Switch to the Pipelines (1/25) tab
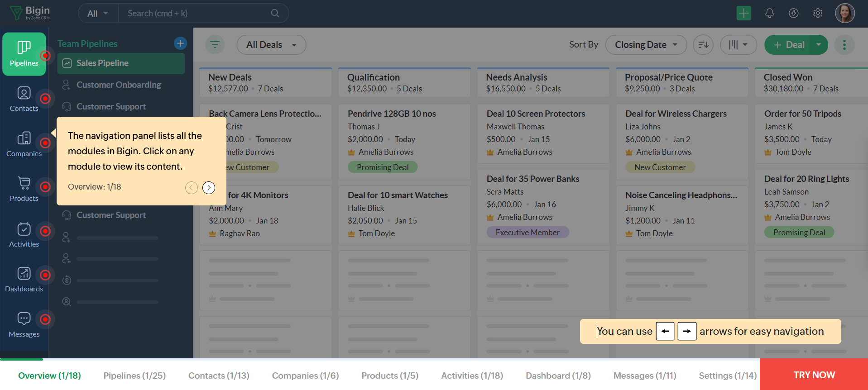This screenshot has width=868, height=390. point(134,376)
